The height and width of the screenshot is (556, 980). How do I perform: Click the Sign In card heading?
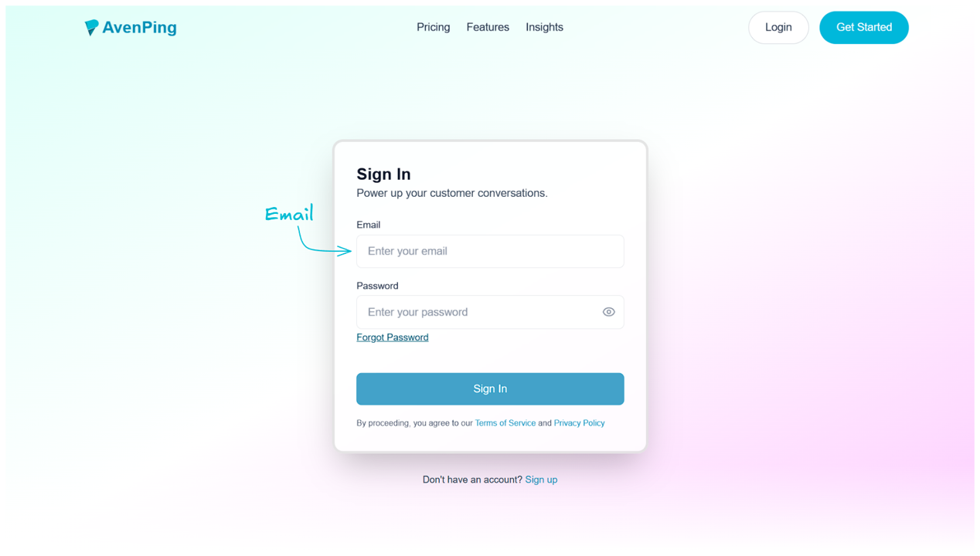383,175
